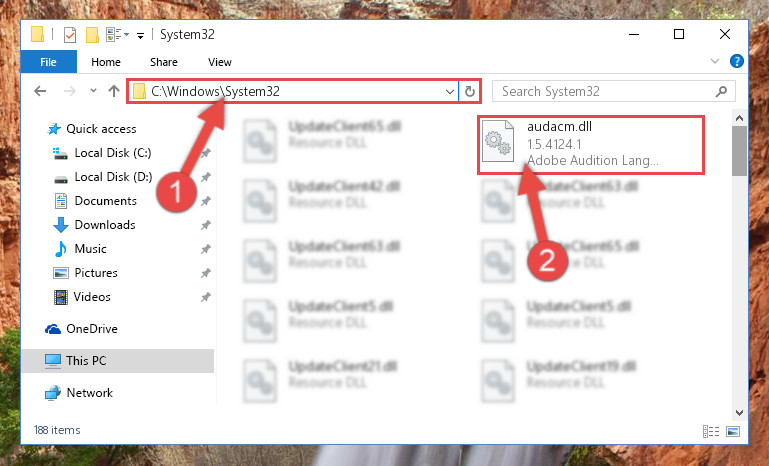Toggle the pin beside Music
This screenshot has width=769, height=466.
205,249
